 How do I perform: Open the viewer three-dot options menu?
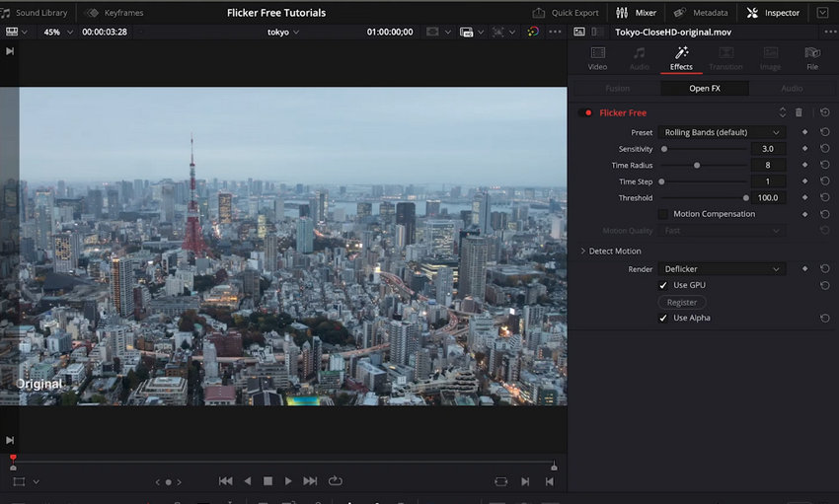point(555,32)
